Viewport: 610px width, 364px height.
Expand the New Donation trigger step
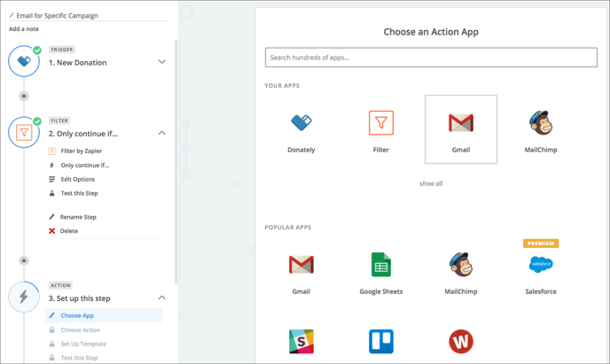tap(162, 62)
